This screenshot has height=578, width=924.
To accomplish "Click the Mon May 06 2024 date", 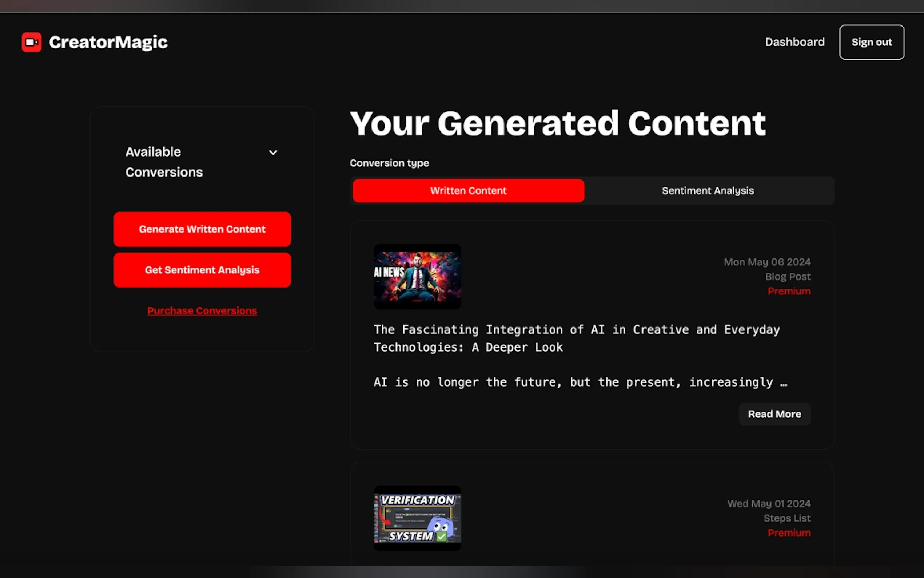I will point(766,262).
